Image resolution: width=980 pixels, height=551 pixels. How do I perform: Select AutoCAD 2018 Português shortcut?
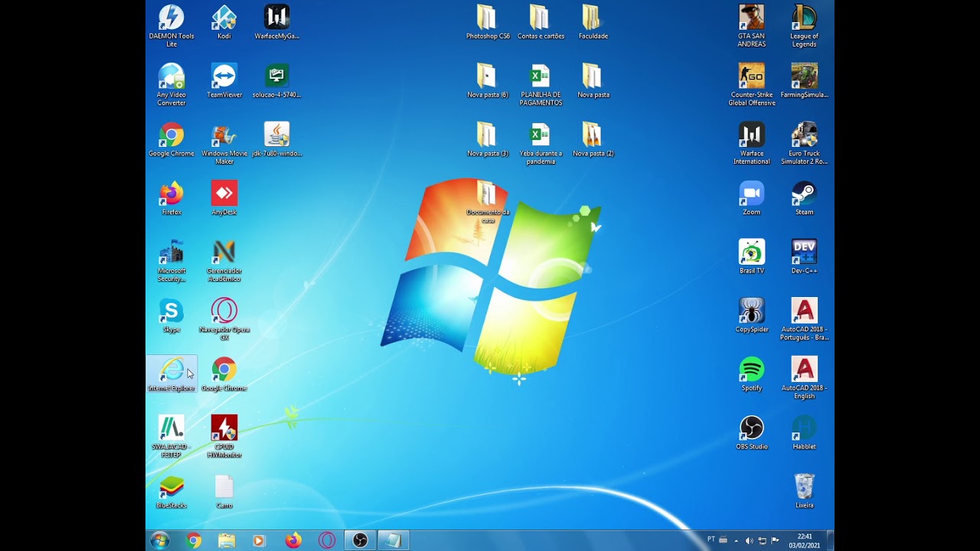click(804, 319)
